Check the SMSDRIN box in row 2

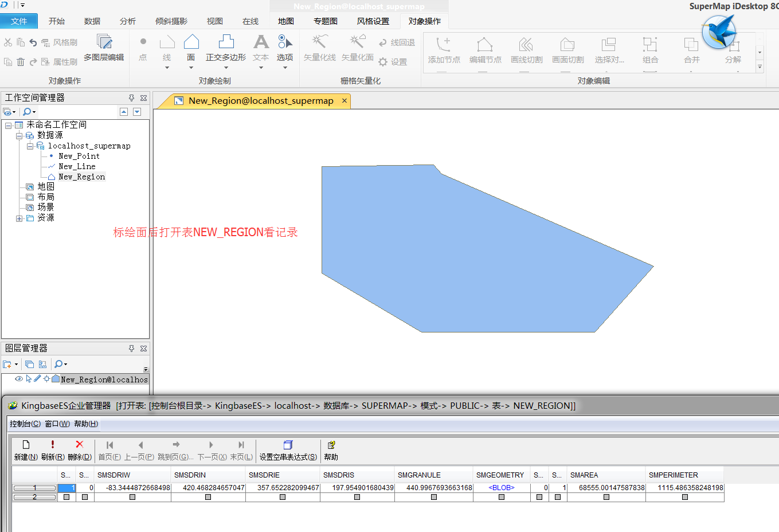click(x=208, y=497)
